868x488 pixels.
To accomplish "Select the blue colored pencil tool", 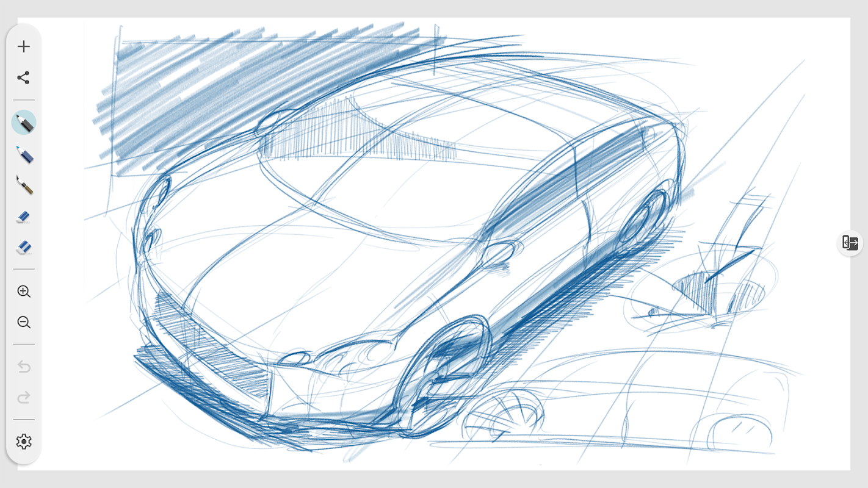I will (x=24, y=154).
